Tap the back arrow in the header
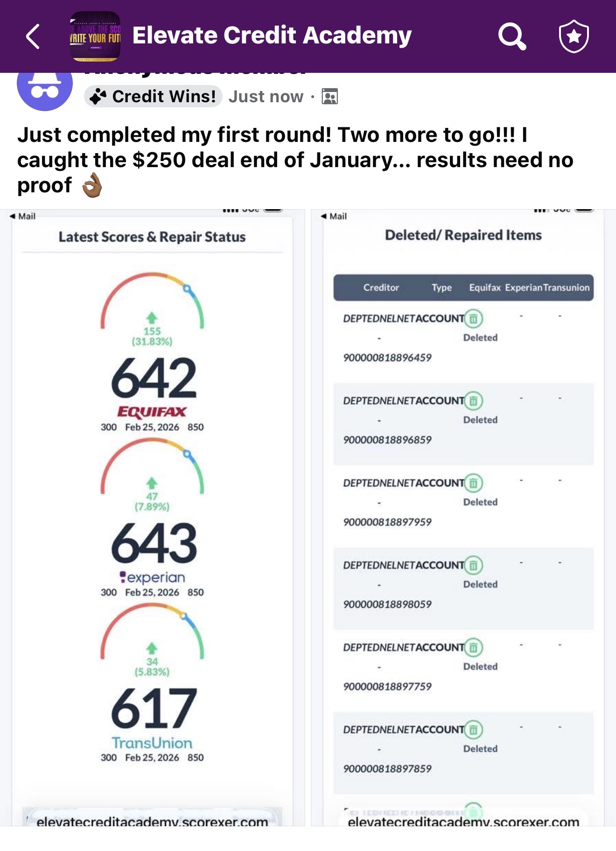Image resolution: width=616 pixels, height=851 pixels. 33,36
